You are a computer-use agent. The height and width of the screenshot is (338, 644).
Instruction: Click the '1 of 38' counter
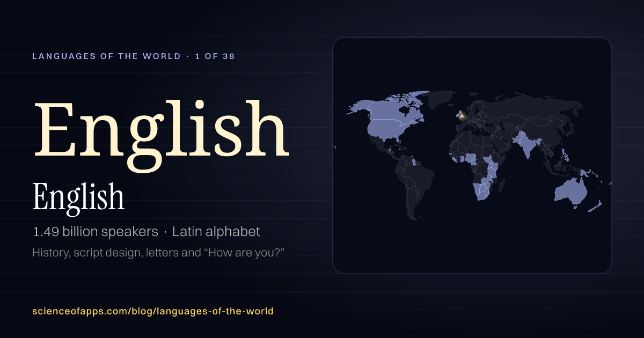point(215,56)
